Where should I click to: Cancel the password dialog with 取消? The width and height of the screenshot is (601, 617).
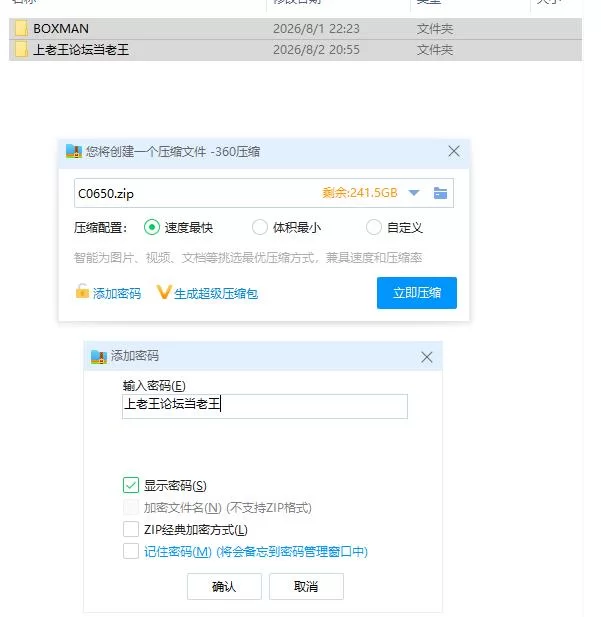point(306,586)
